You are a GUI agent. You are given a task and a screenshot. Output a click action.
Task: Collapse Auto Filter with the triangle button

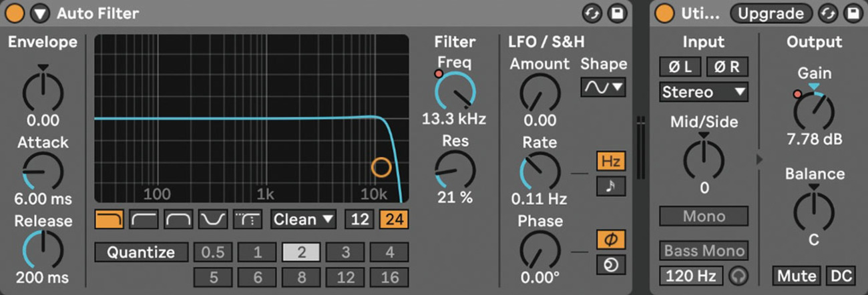[x=41, y=13]
